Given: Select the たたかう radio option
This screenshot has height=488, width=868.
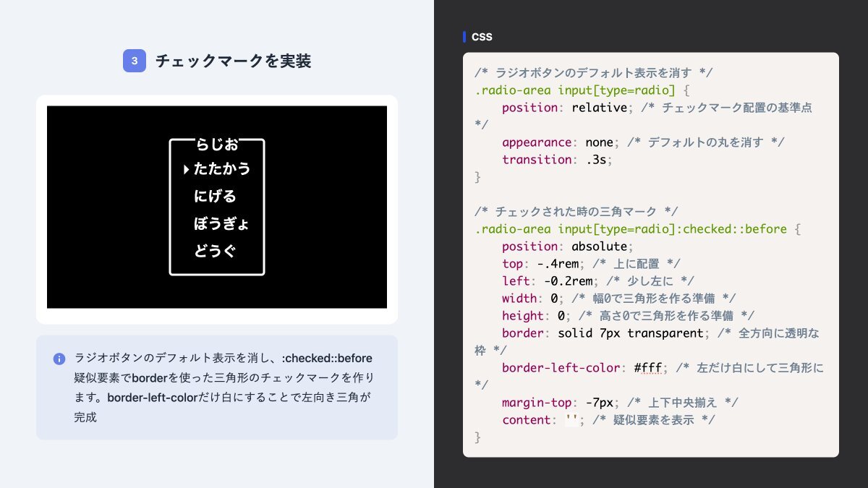Looking at the screenshot, I should coord(221,169).
